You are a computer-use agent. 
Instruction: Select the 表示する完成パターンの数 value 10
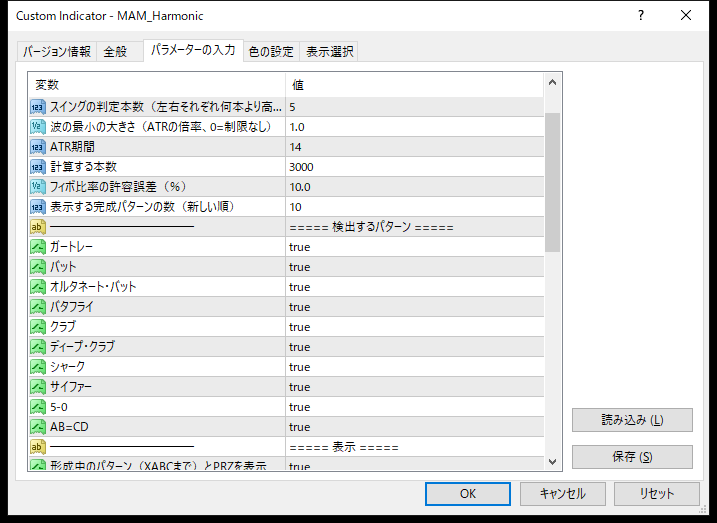[415, 207]
